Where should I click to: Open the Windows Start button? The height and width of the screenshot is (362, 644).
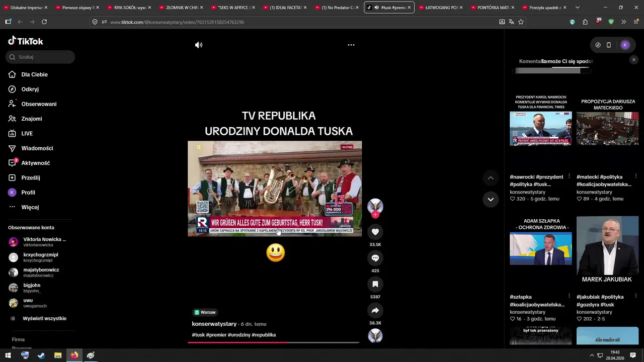8,355
